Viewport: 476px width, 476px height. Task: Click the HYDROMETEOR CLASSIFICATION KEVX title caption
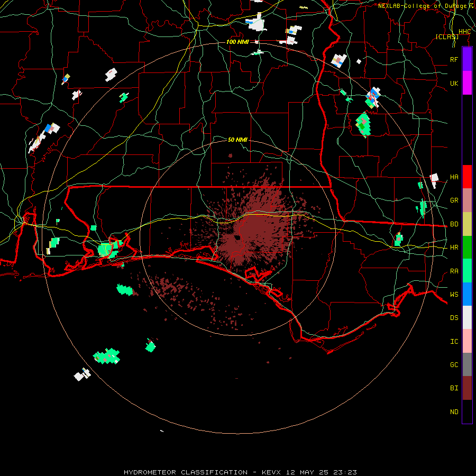[240, 472]
